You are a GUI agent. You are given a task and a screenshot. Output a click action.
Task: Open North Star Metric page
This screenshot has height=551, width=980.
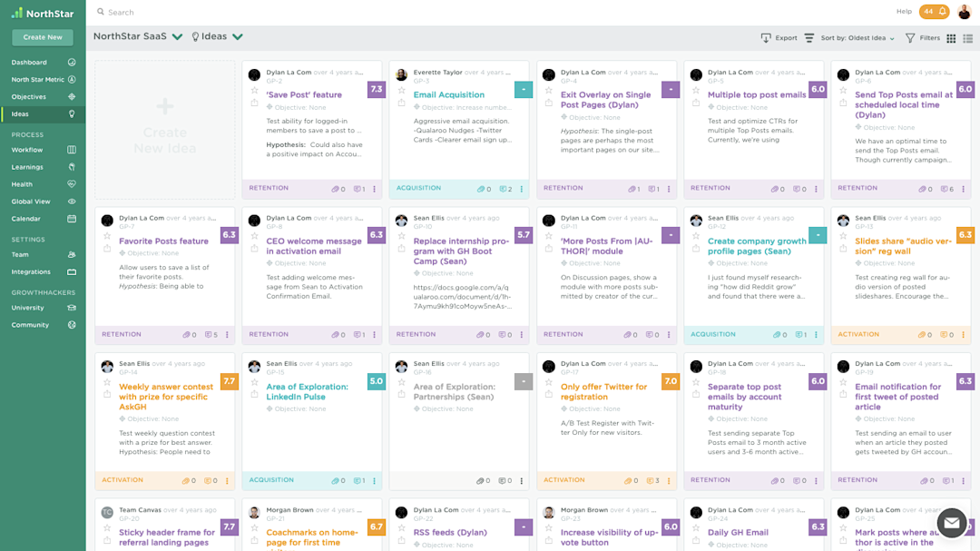click(43, 80)
